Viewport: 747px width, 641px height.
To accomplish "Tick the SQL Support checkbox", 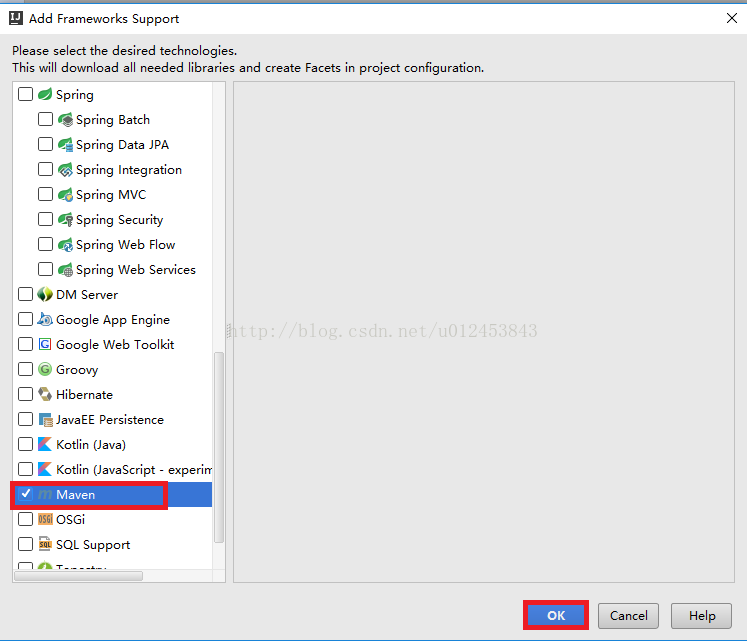I will (x=25, y=544).
